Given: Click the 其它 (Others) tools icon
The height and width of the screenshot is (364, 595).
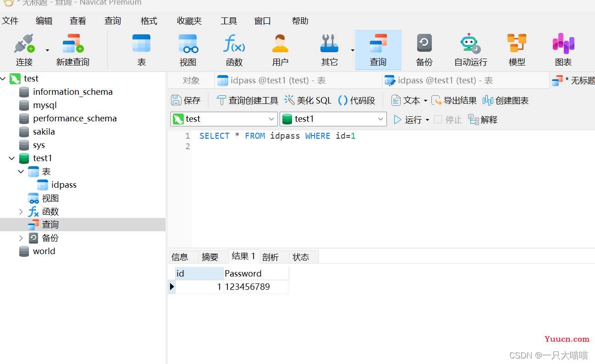Looking at the screenshot, I should coord(329,44).
